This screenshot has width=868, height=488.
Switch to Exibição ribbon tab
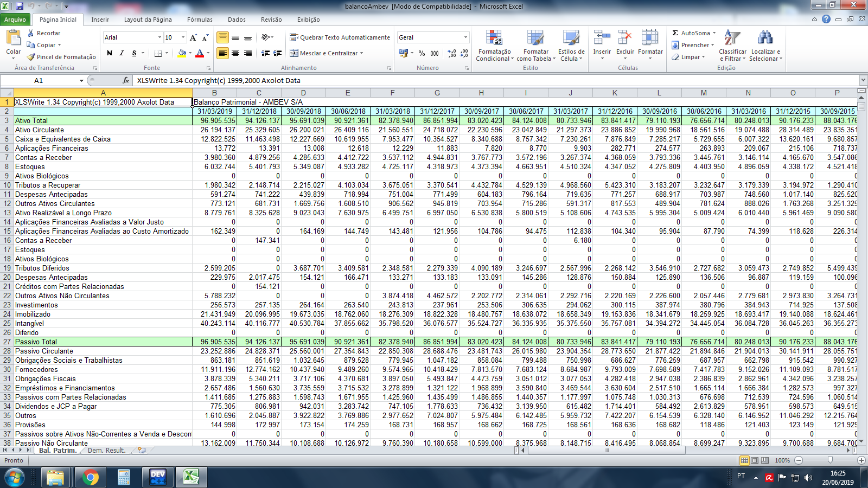(x=309, y=20)
